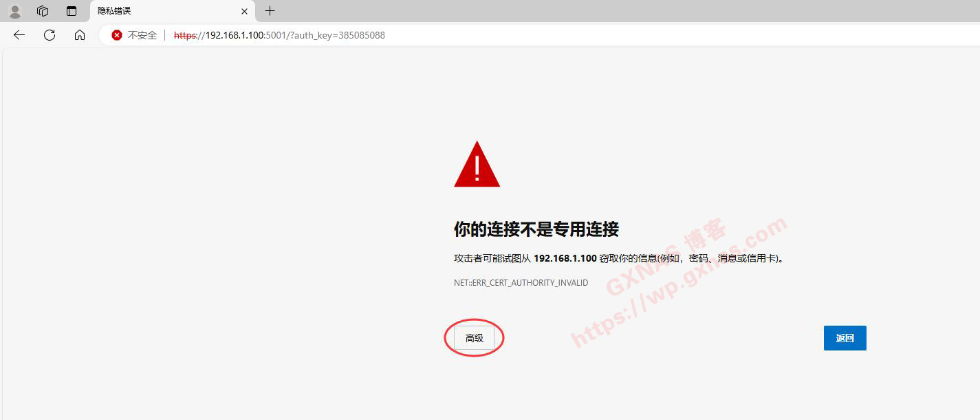Viewport: 980px width, 420px height.
Task: Click the blue 返回 button
Action: [x=845, y=338]
